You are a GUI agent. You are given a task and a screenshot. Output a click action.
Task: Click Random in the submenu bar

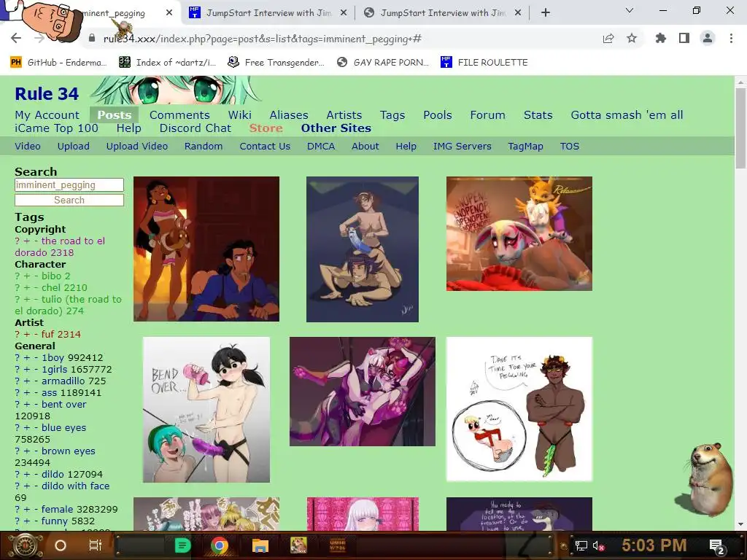204,146
